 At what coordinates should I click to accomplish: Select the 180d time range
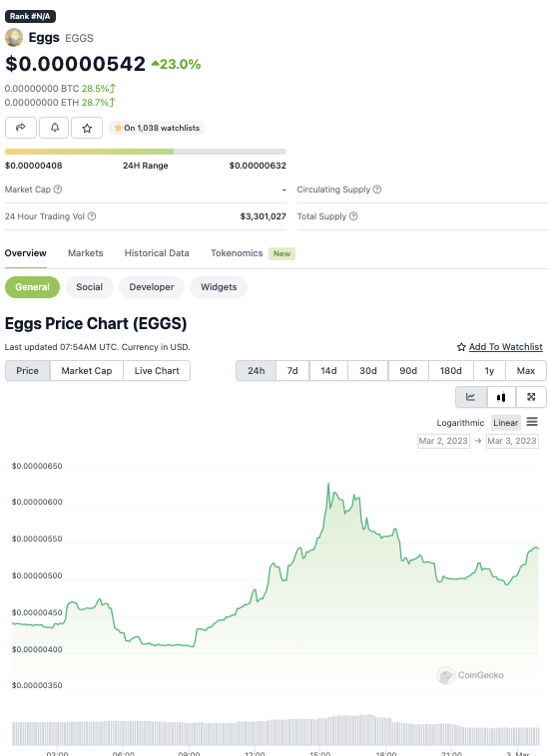point(450,371)
